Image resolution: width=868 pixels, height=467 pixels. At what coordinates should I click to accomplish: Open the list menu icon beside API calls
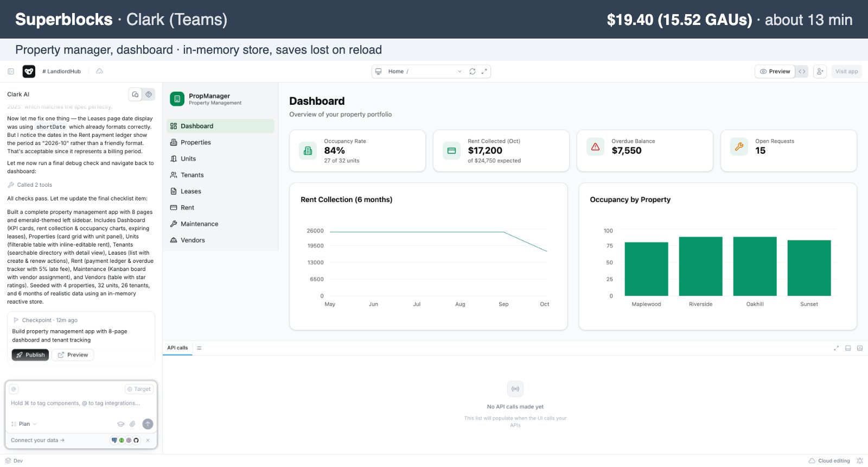click(x=199, y=348)
